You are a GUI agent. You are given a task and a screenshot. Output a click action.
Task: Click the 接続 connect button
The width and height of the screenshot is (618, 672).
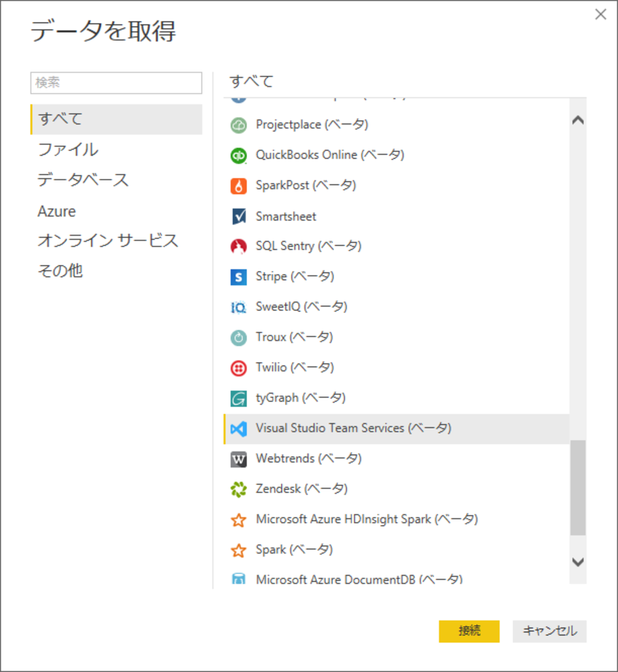[469, 631]
